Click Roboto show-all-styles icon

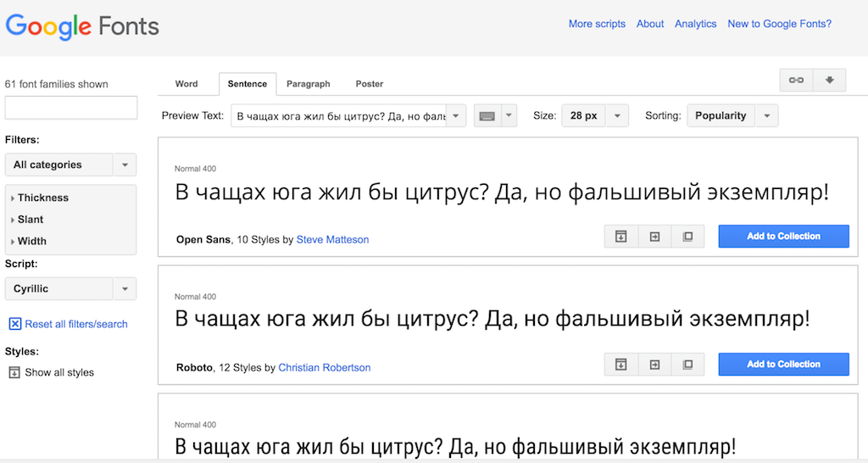coord(620,365)
